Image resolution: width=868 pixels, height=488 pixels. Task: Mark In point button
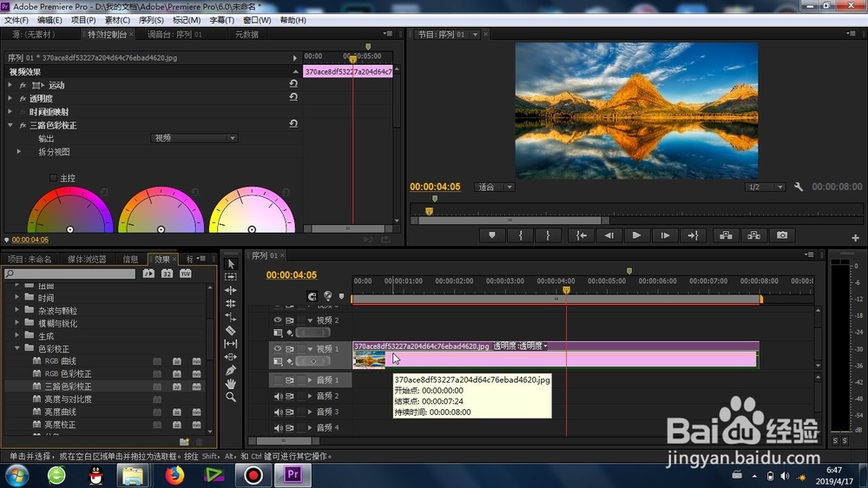click(520, 235)
